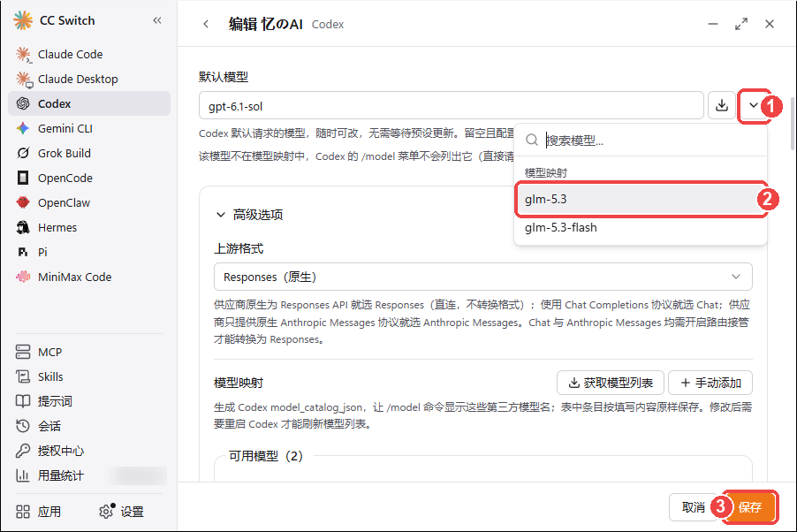Click the Gemini CLI sparkle icon
Viewport: 797px width, 532px height.
[23, 129]
